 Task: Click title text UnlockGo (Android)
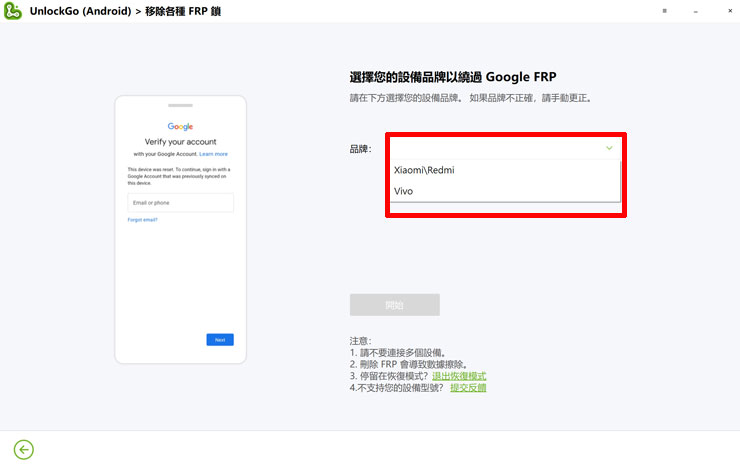point(80,11)
